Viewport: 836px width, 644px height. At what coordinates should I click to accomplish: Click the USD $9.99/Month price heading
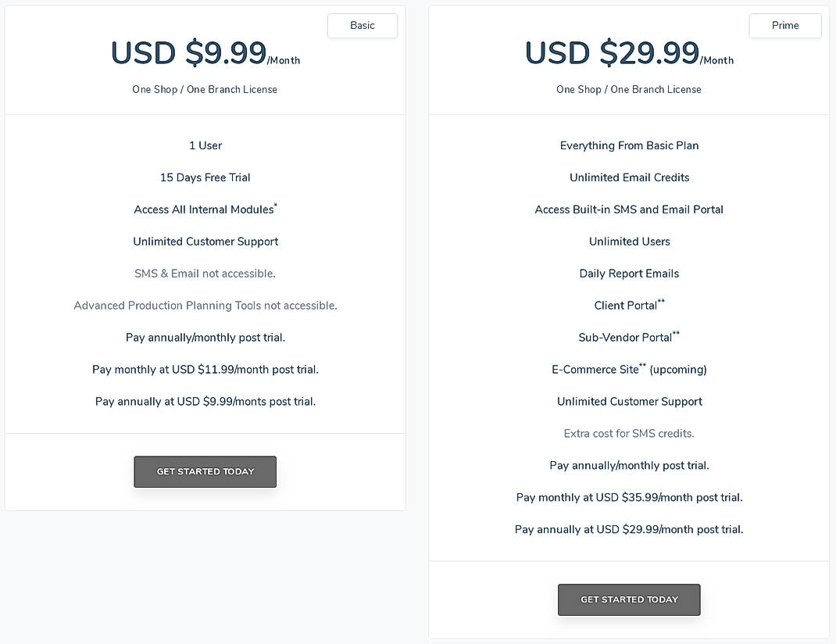(x=205, y=52)
